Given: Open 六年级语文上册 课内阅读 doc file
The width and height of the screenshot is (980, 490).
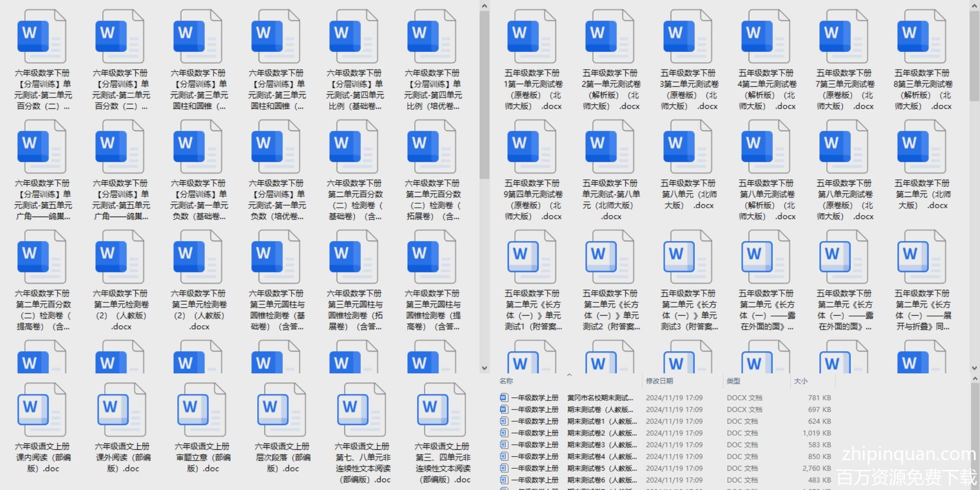Looking at the screenshot, I should pos(42,410).
